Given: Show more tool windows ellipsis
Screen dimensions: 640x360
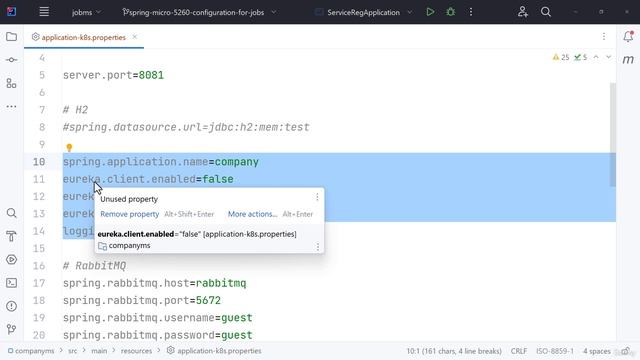Looking at the screenshot, I should pyautogui.click(x=11, y=107).
